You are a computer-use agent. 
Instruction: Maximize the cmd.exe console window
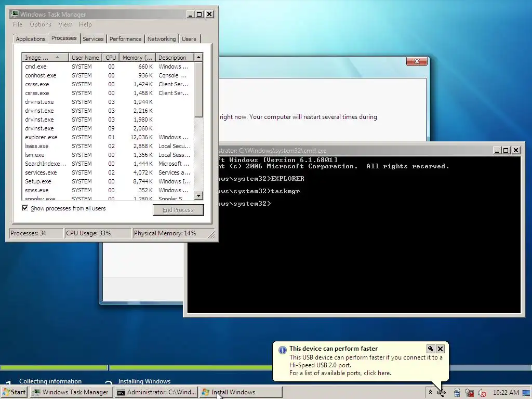coord(506,150)
